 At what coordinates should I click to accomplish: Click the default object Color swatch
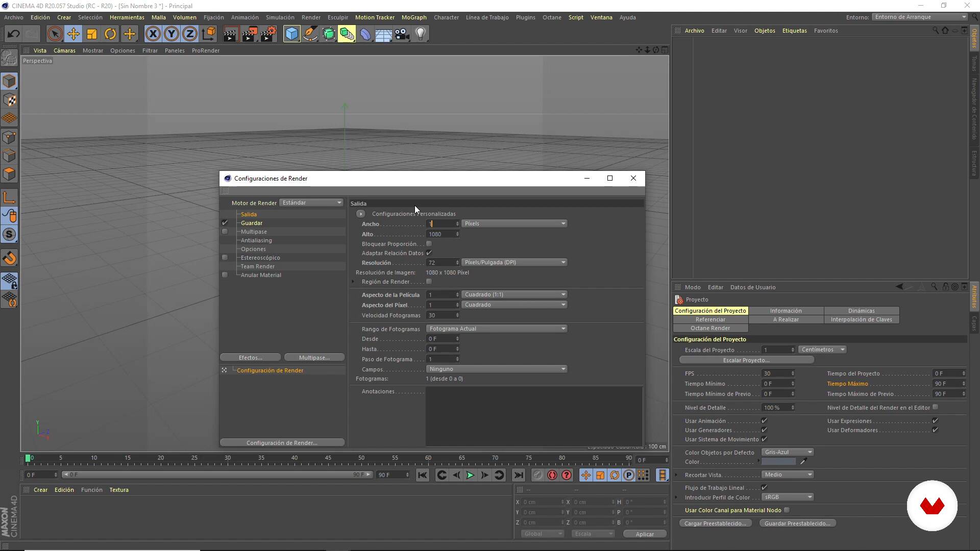tap(778, 462)
